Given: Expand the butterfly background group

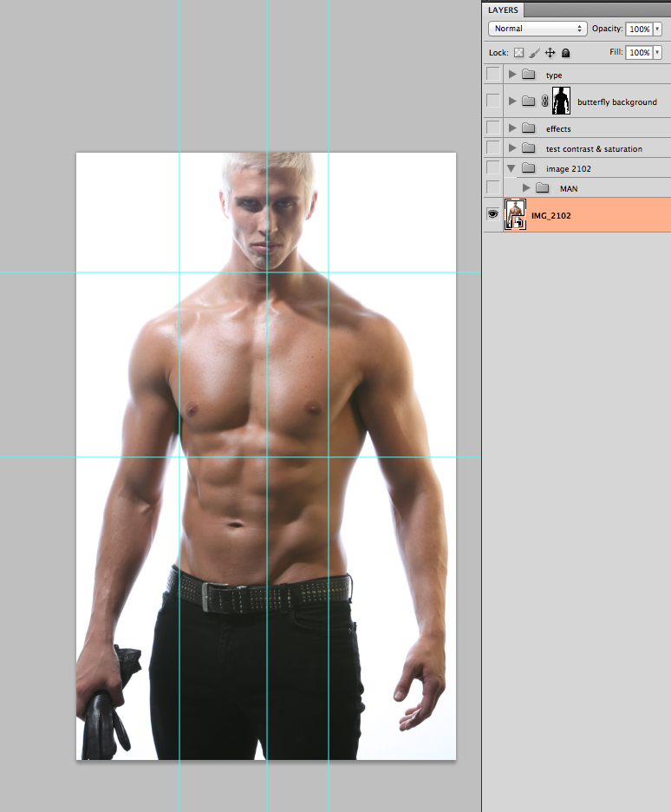Looking at the screenshot, I should click(512, 101).
